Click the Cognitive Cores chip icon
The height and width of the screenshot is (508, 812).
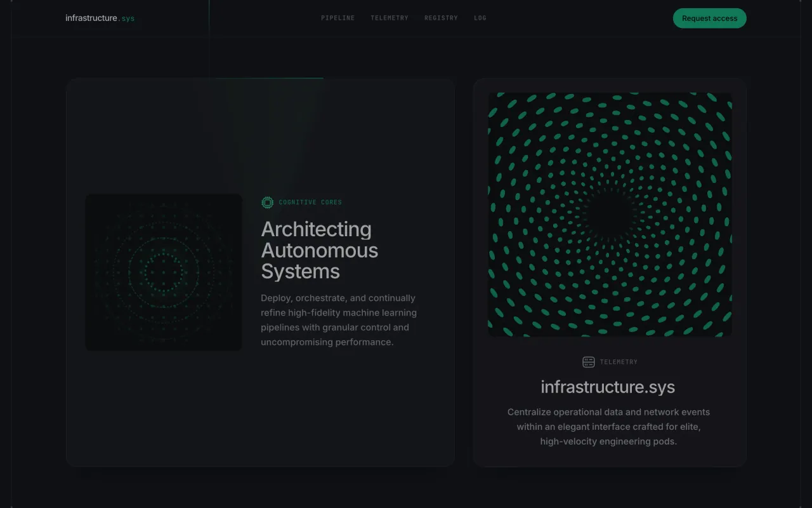click(268, 203)
